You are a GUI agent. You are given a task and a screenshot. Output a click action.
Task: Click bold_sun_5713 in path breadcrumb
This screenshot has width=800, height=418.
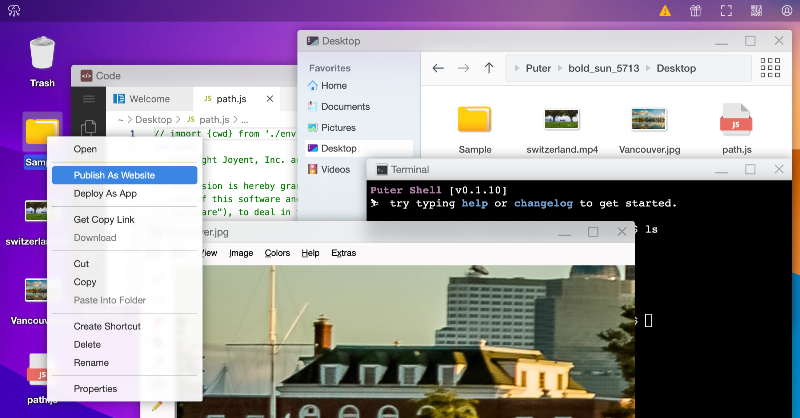click(604, 68)
